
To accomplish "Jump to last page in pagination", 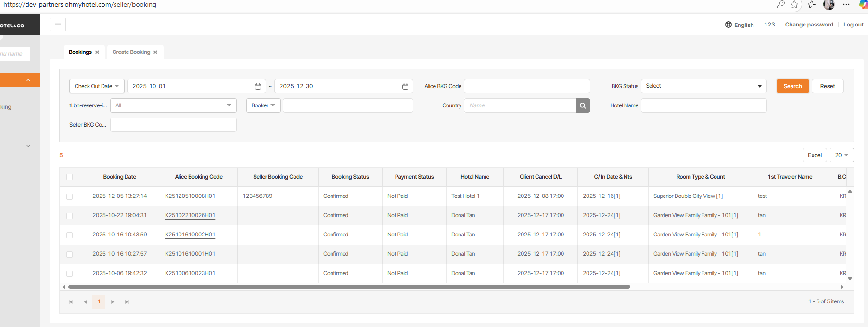I will point(127,302).
